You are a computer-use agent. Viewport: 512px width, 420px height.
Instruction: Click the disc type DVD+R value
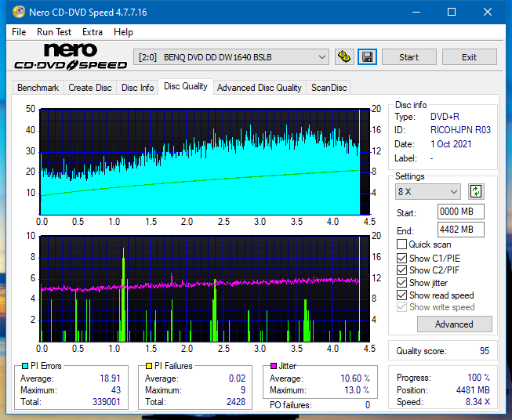click(x=445, y=117)
